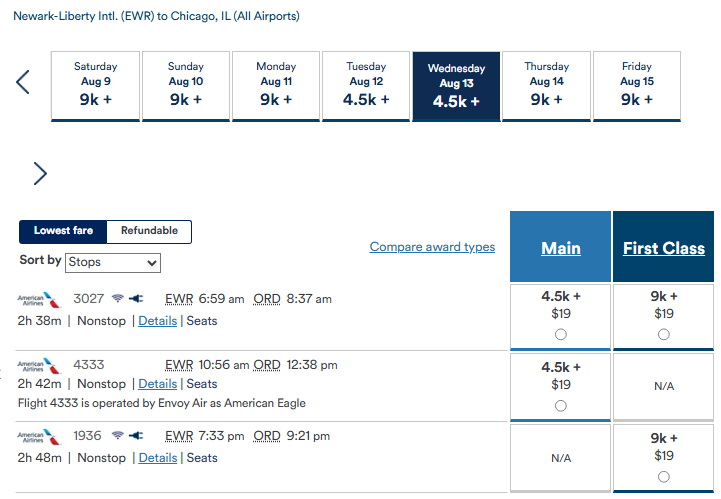Click American Airlines logo for flight 4333
Image resolution: width=721 pixels, height=499 pixels.
[39, 366]
